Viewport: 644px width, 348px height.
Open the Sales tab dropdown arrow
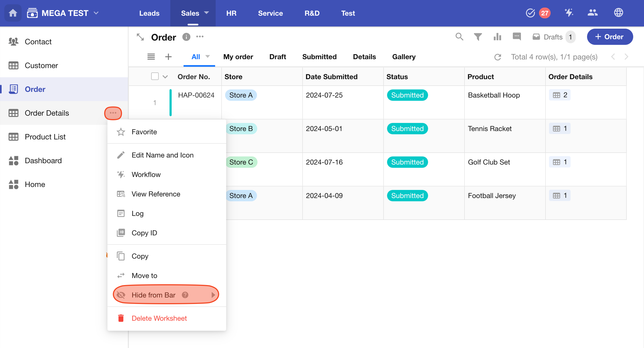point(207,13)
